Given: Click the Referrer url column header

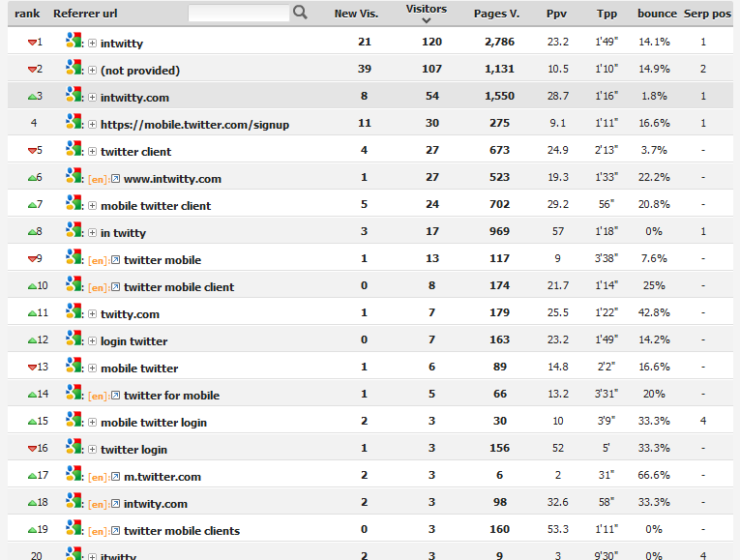Looking at the screenshot, I should 85,14.
